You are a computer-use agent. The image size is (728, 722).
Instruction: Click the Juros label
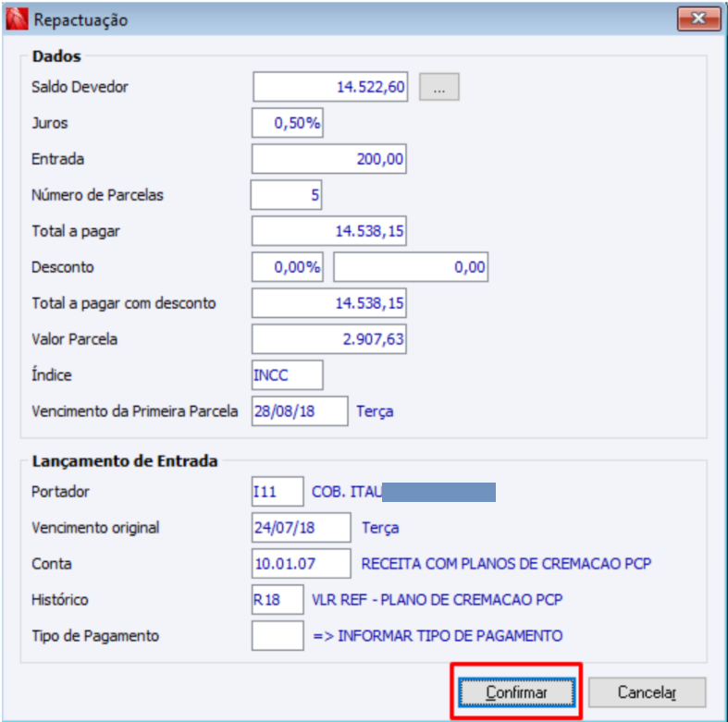[x=50, y=123]
